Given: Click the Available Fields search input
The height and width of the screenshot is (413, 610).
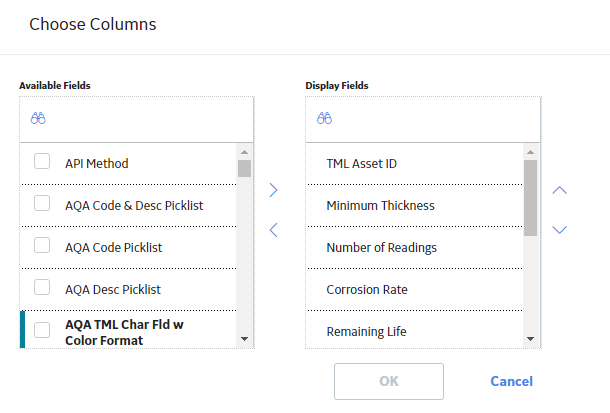Looking at the screenshot, I should [137, 119].
